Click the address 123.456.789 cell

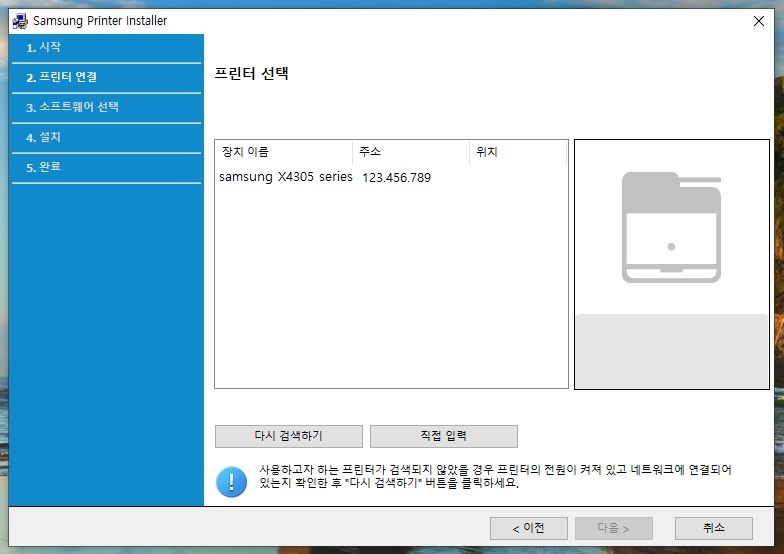pyautogui.click(x=396, y=178)
